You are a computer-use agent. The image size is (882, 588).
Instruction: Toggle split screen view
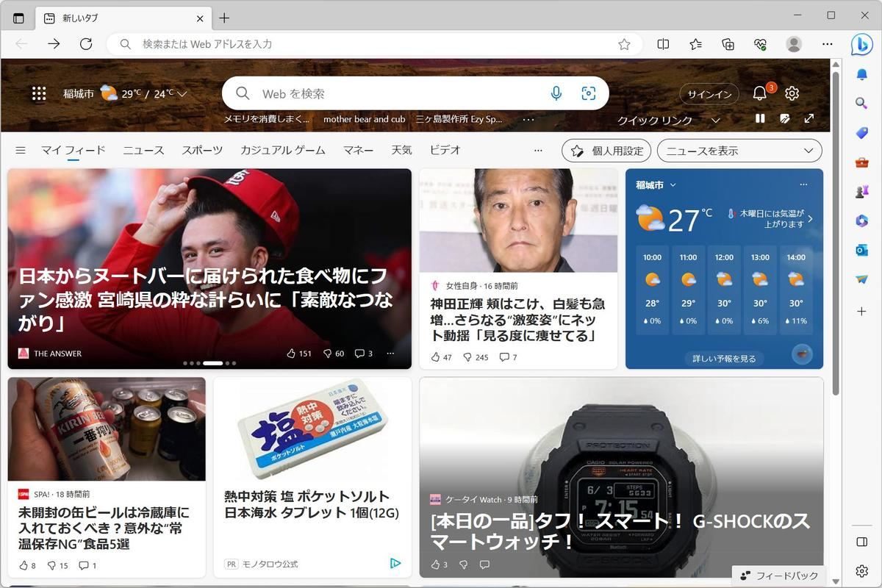coord(663,44)
